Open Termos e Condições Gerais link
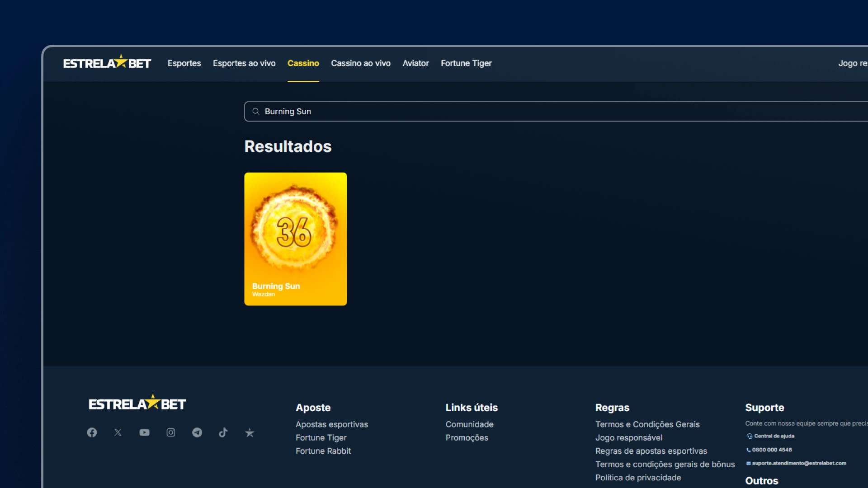Image resolution: width=868 pixels, height=488 pixels. [x=647, y=424]
